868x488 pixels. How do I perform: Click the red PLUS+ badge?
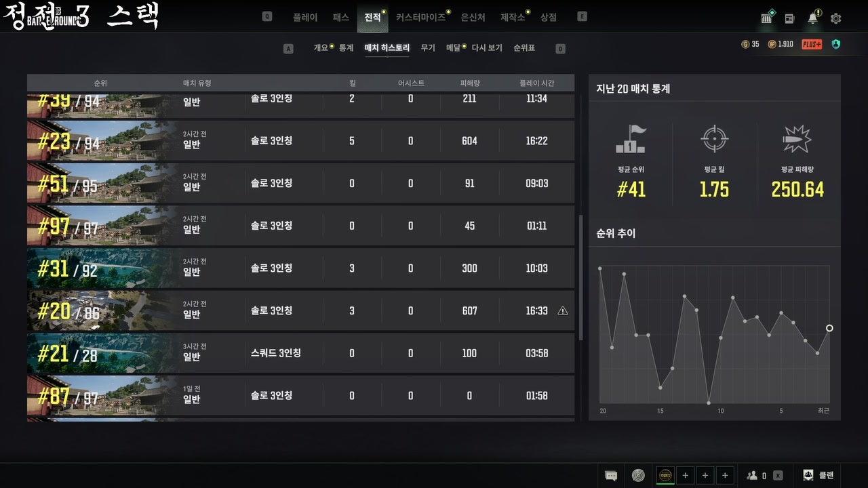tap(812, 44)
